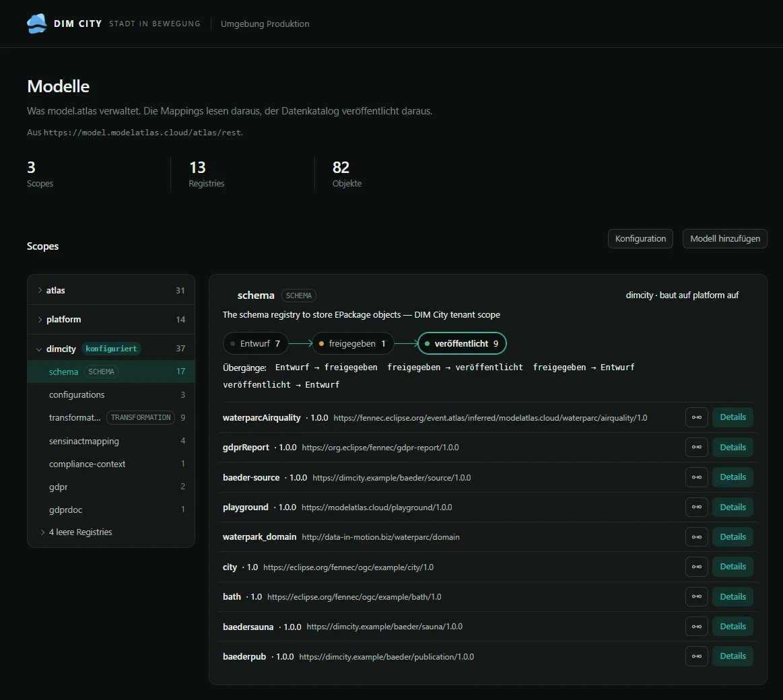Image resolution: width=783 pixels, height=700 pixels.
Task: Click the 'veröffentlicht → Entwurf' transition
Action: tap(281, 385)
